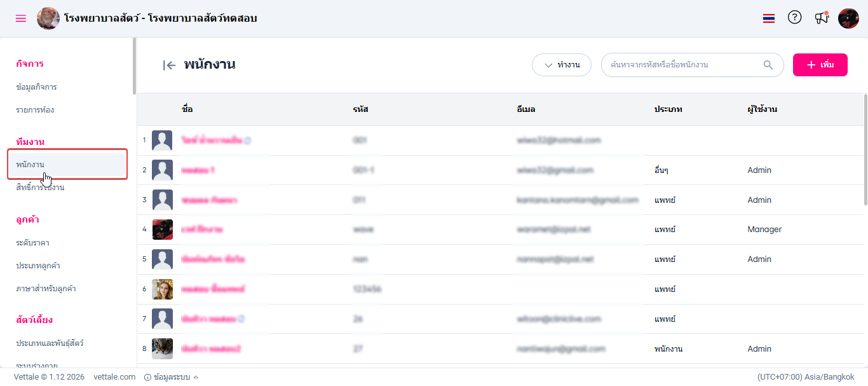868x386 pixels.
Task: Click the employee search input field
Action: [683, 65]
